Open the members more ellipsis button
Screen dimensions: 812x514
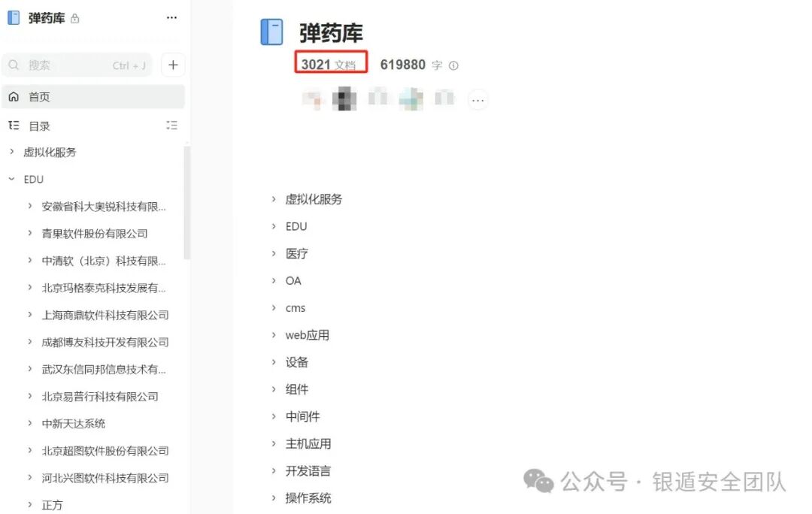(x=478, y=100)
